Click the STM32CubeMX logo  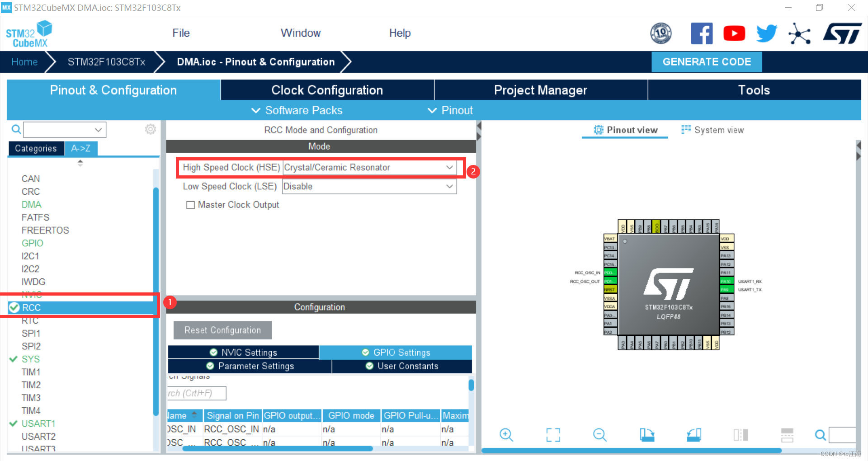pos(29,34)
